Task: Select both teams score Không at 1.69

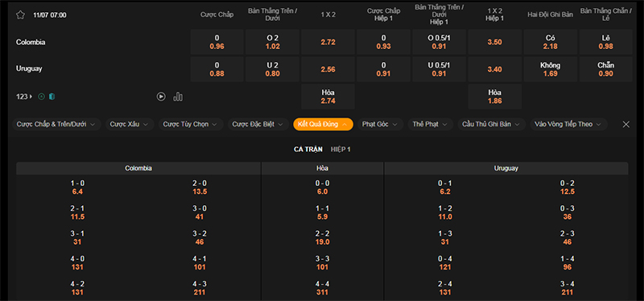Action: (x=551, y=69)
